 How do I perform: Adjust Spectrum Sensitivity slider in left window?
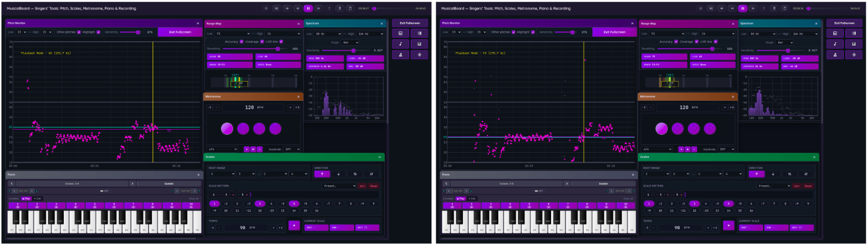[x=347, y=50]
